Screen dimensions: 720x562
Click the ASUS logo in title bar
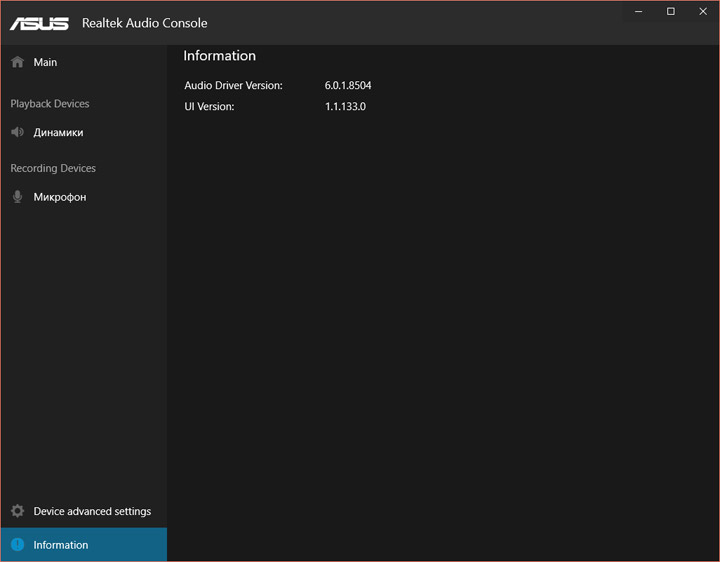pos(39,23)
